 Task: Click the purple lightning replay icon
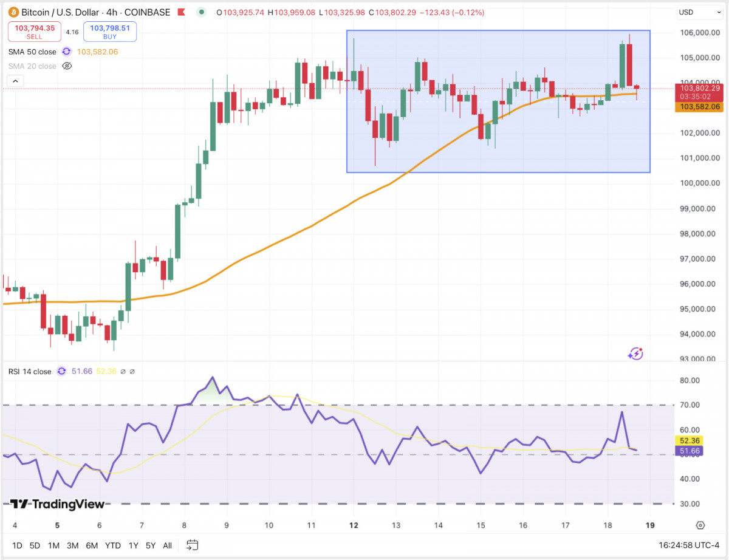click(x=635, y=353)
